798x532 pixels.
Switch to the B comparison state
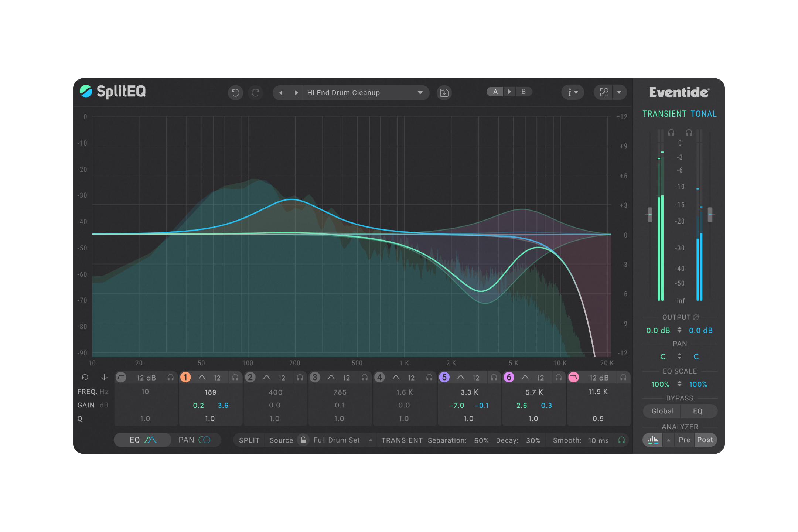[524, 92]
